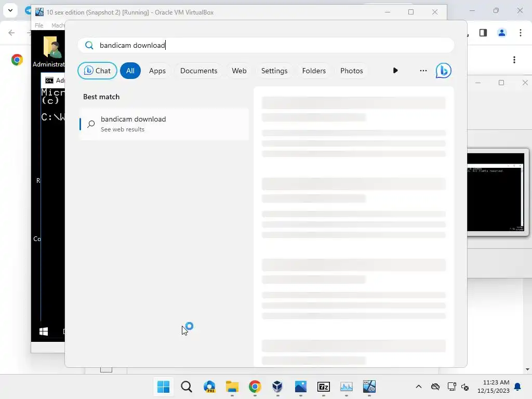Screen dimensions: 532x399
Task: Click the Administrator folder icon in VM desktop
Action: tap(51, 47)
